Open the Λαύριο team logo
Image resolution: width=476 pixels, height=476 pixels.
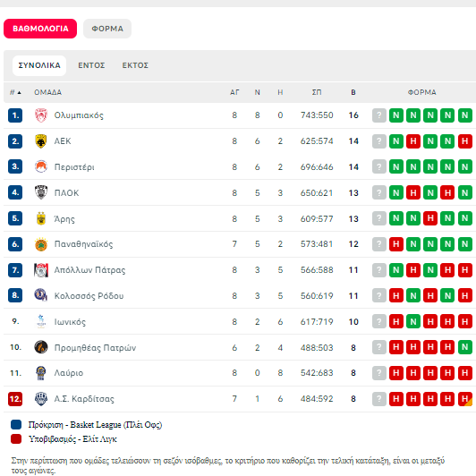[41, 373]
